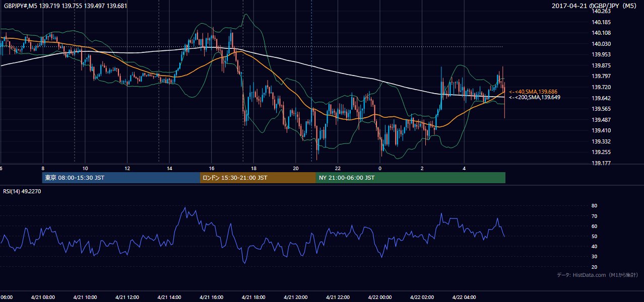This screenshot has height=302, width=644.
Task: Click hour label 12 under price chart
Action: (x=127, y=169)
